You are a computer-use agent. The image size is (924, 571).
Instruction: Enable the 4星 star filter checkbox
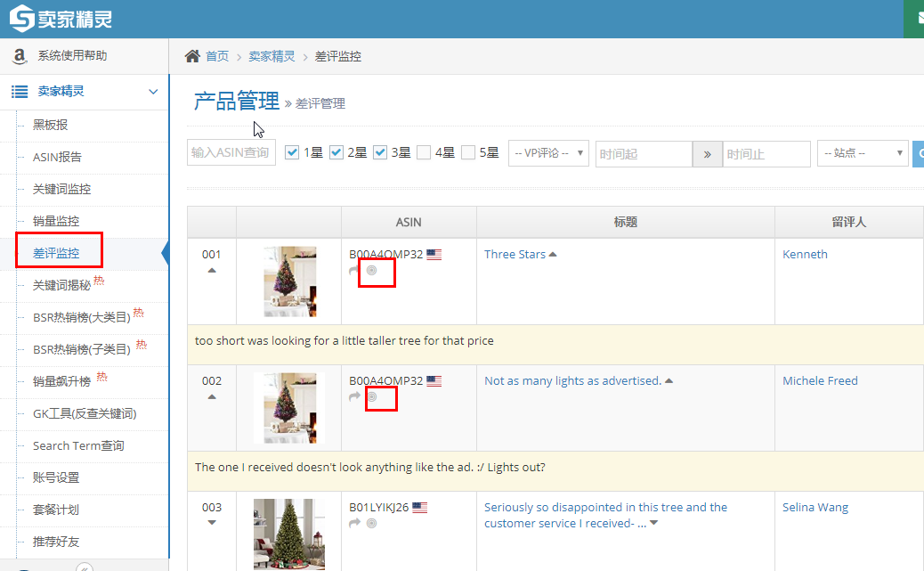coord(424,152)
